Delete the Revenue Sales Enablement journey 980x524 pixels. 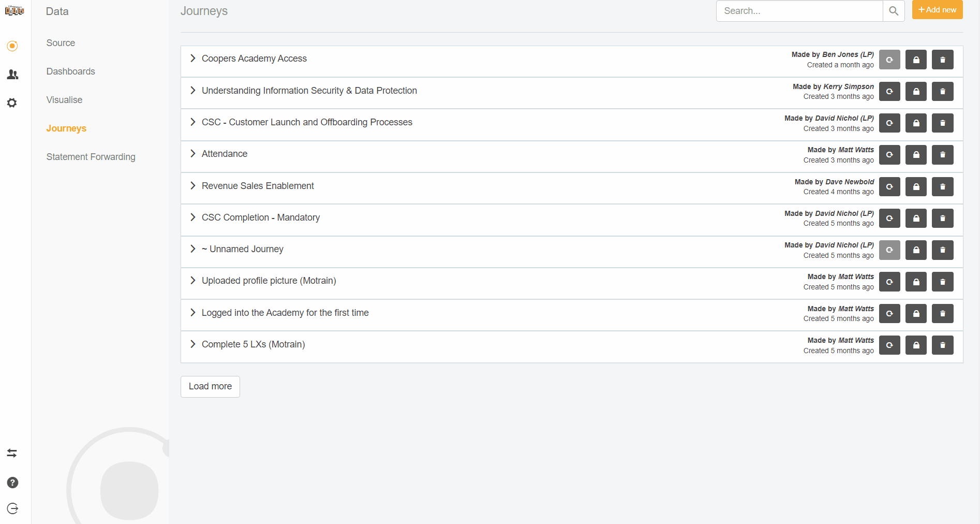click(942, 187)
